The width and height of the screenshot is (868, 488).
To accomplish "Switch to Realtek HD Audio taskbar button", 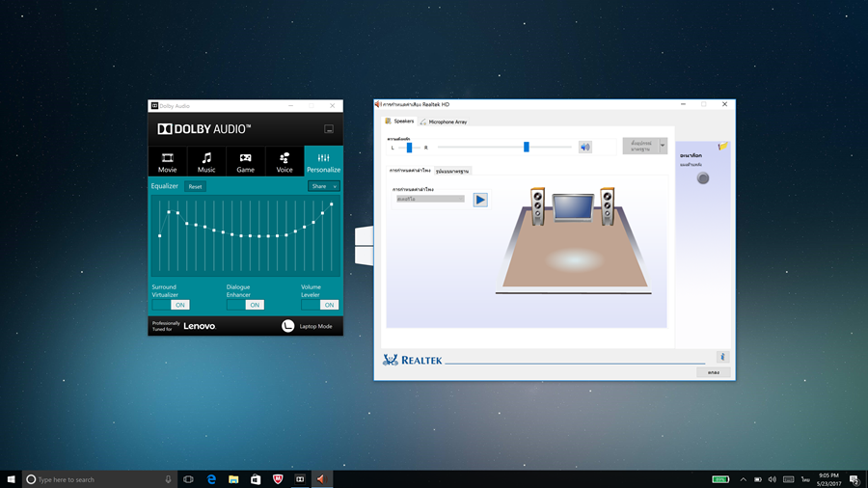I will (x=322, y=479).
